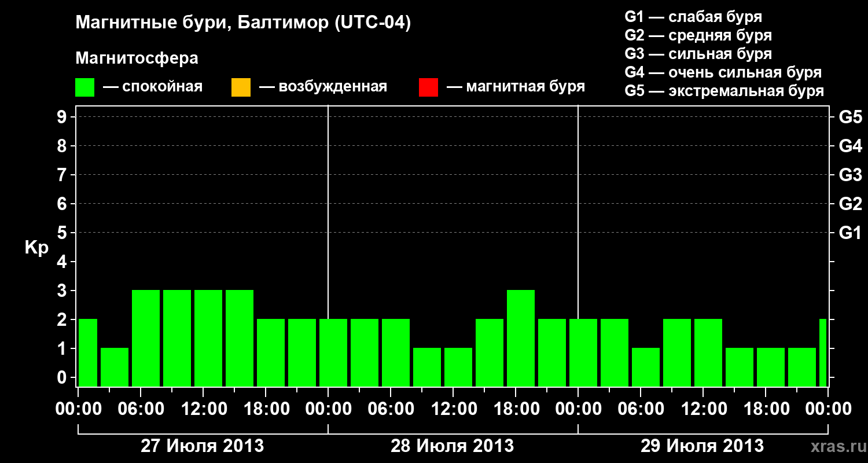Click the '— возбужденная' legend label
The width and height of the screenshot is (868, 463).
(x=323, y=87)
